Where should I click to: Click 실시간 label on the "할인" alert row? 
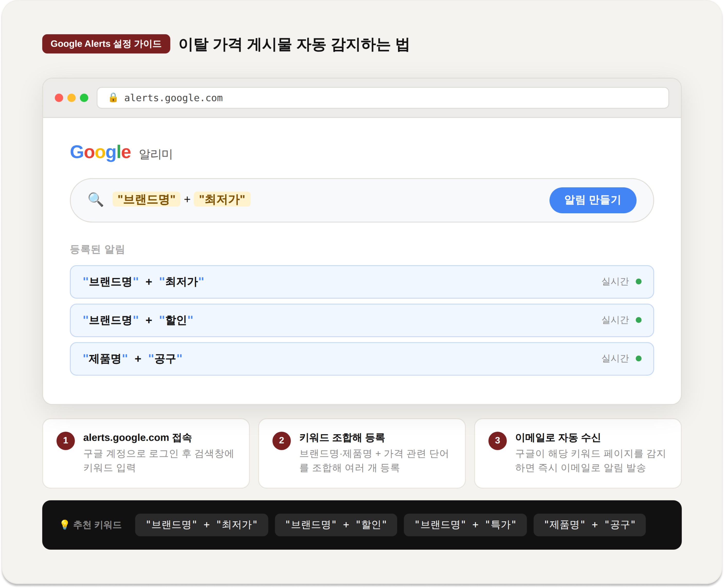point(615,320)
